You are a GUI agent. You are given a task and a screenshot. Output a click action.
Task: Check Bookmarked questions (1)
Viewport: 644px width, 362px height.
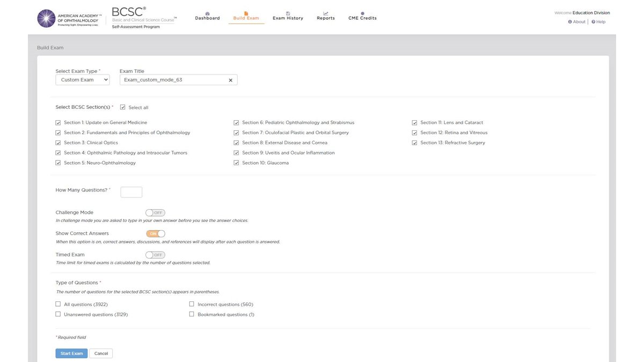tap(192, 314)
